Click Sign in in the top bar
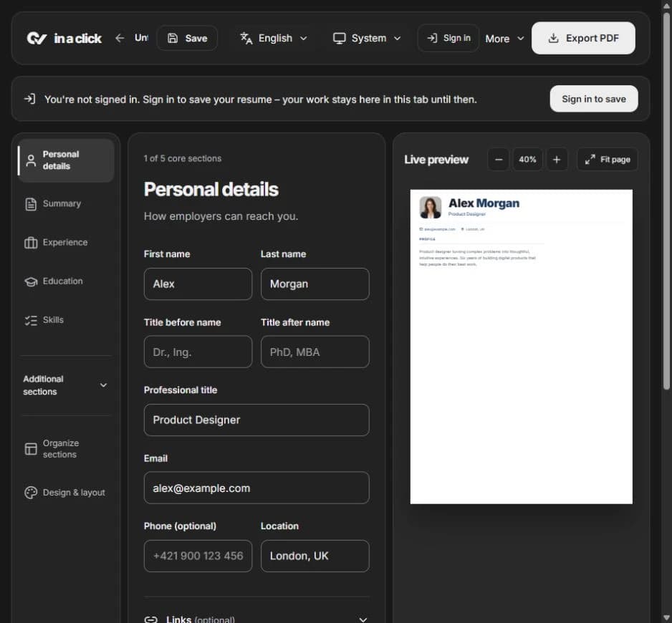The height and width of the screenshot is (623, 672). [x=448, y=38]
